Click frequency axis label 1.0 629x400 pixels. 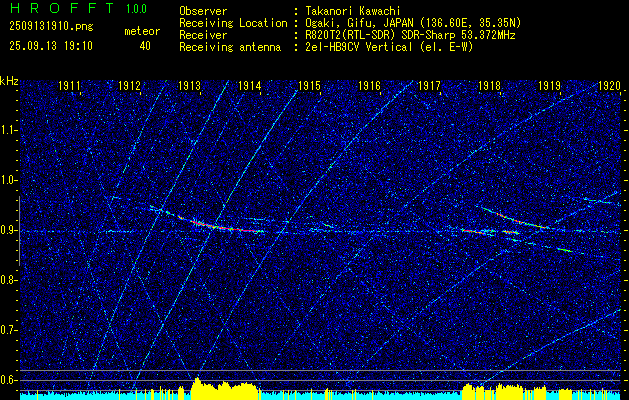(x=7, y=180)
